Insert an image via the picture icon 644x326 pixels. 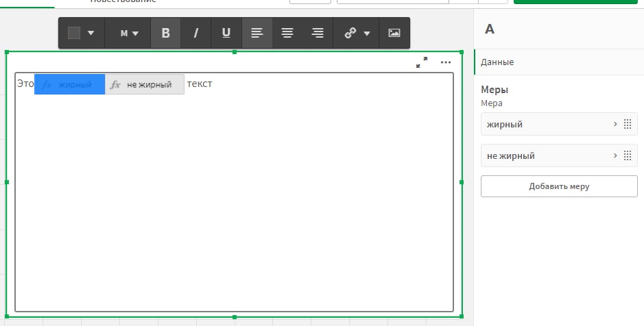tap(394, 33)
